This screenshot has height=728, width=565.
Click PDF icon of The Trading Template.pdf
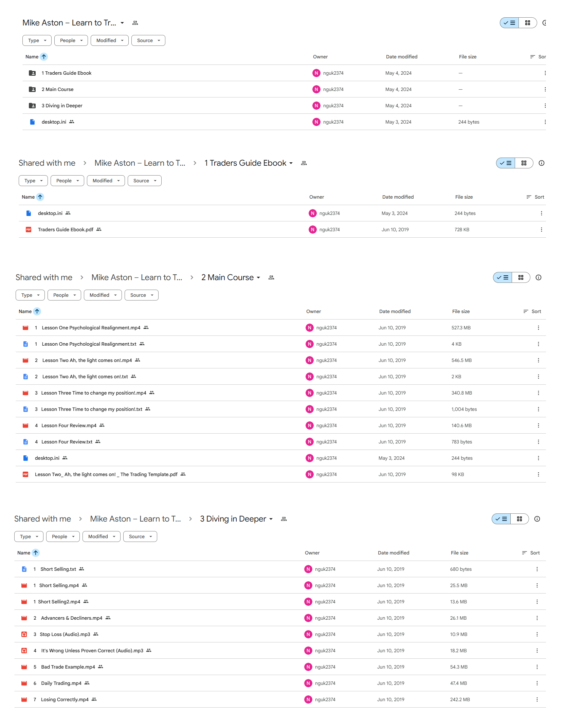pyautogui.click(x=25, y=474)
